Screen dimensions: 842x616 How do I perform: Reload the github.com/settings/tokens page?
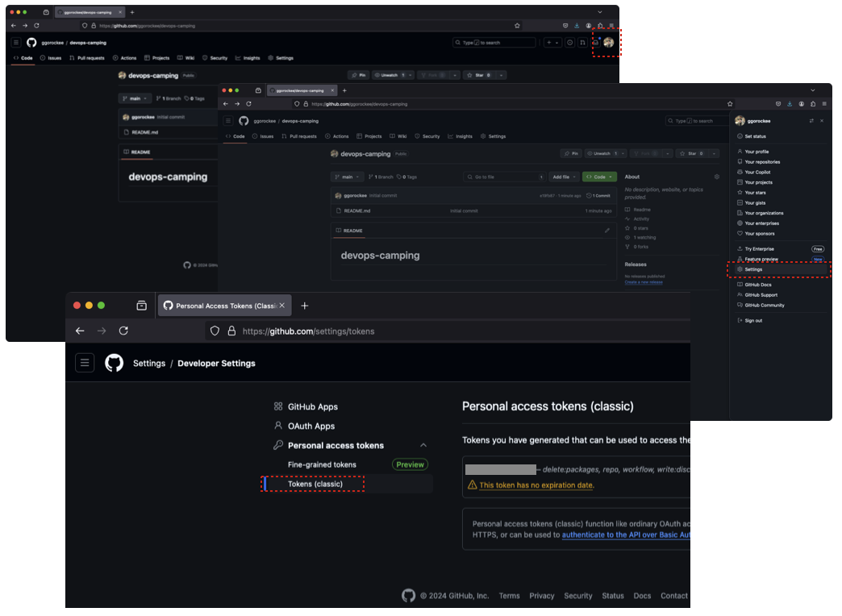click(x=123, y=332)
